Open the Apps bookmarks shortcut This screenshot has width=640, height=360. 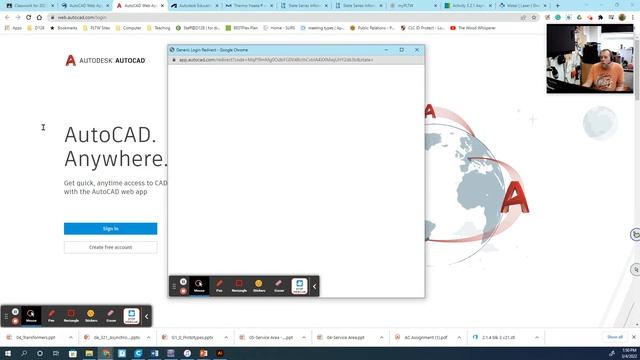(13, 28)
